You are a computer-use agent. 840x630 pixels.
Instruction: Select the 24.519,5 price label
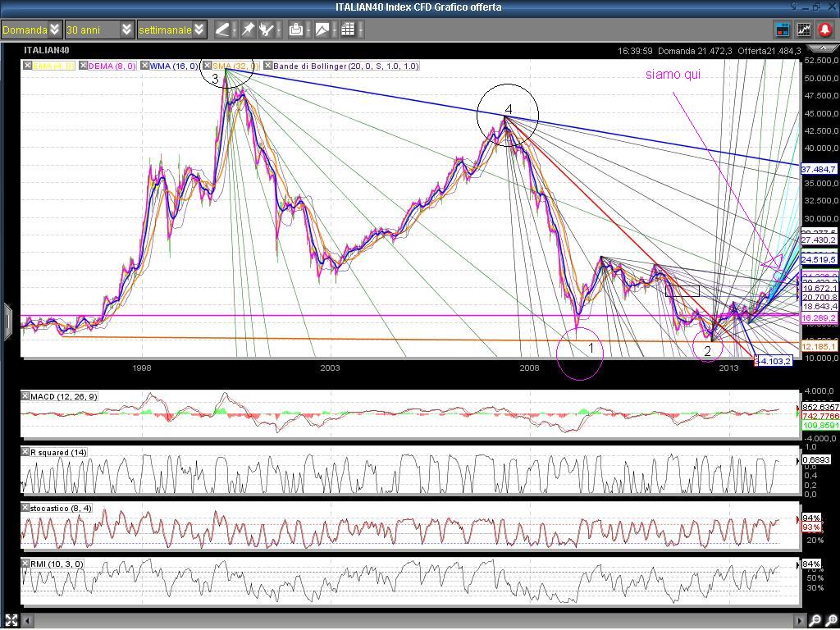tap(818, 259)
